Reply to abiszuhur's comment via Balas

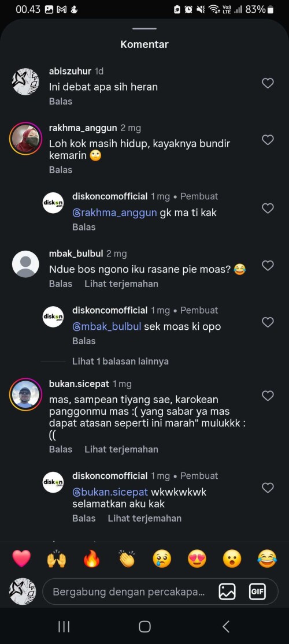61,102
